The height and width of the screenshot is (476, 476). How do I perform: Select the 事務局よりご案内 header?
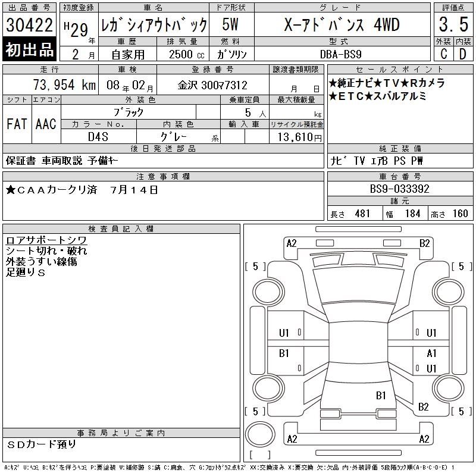(121, 433)
